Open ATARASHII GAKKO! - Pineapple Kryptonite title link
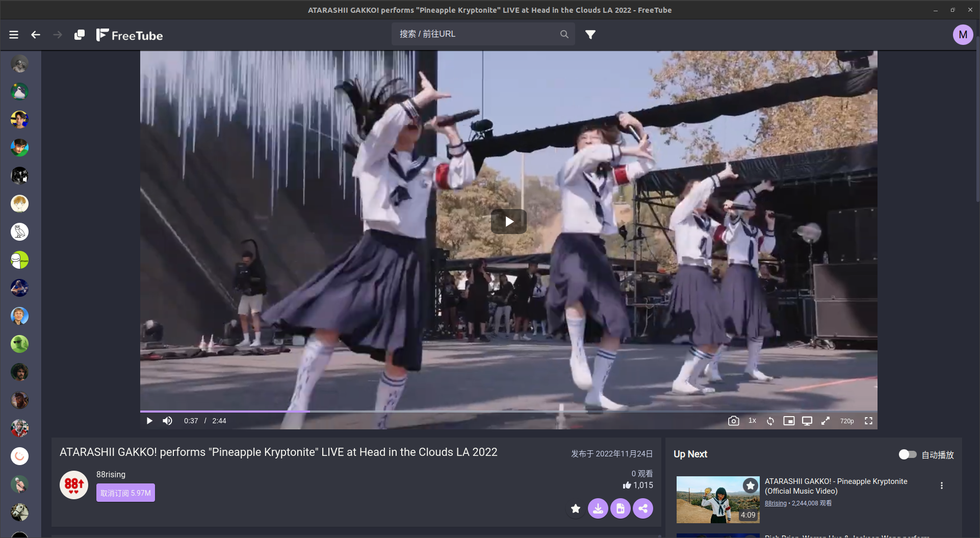 (836, 486)
